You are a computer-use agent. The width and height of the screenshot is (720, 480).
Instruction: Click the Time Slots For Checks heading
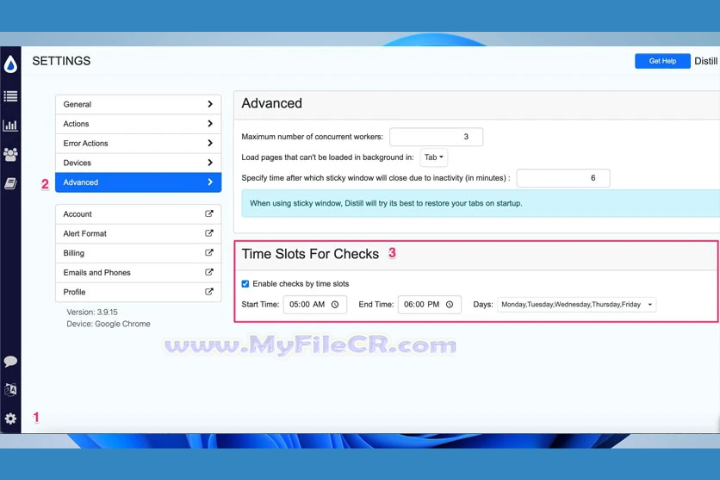(x=310, y=254)
